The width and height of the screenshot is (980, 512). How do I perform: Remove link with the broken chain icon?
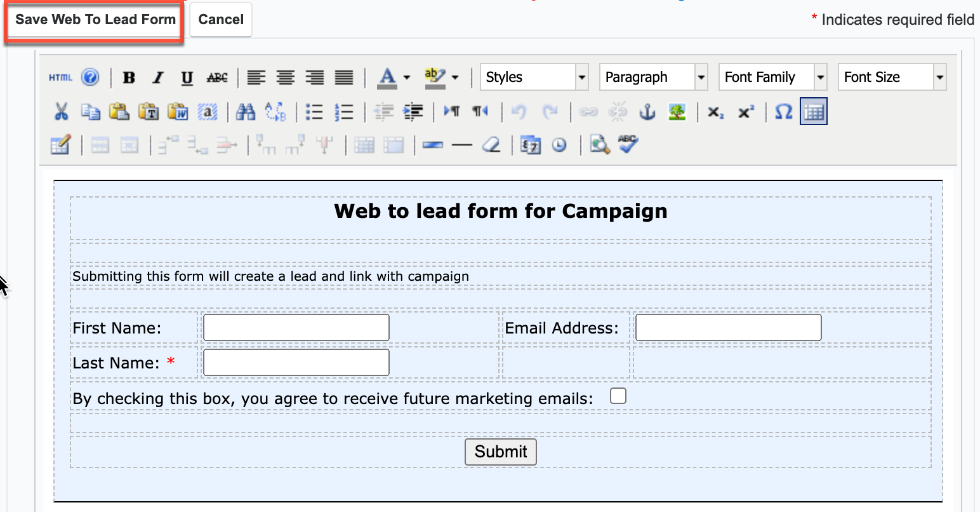[618, 112]
